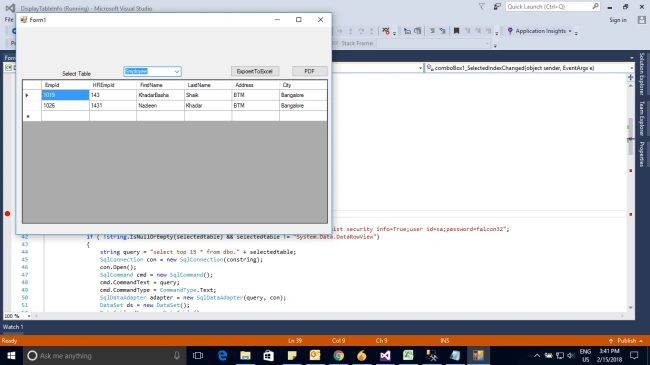Open Google Chrome from the taskbar
Image resolution: width=650 pixels, height=365 pixels.
(x=338, y=355)
